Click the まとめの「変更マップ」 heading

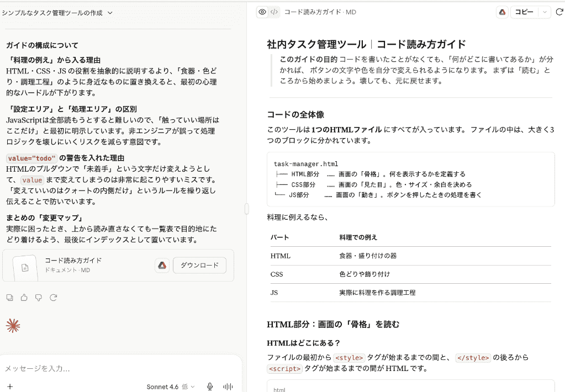(x=45, y=218)
